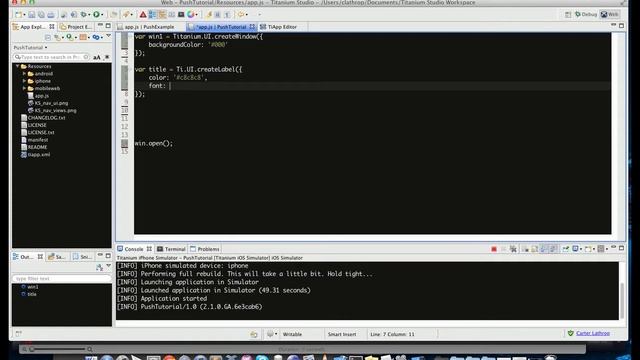Open Run button dropdown arrow
This screenshot has width=640, height=360.
[x=102, y=15]
